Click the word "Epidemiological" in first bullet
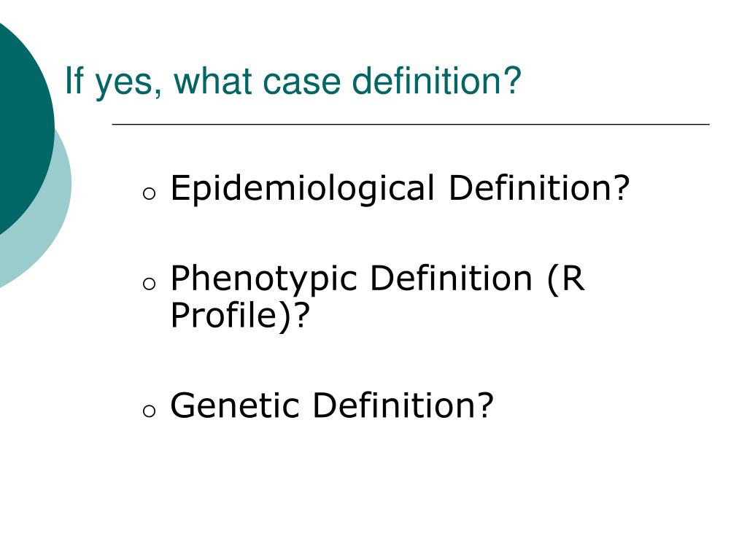 point(303,190)
